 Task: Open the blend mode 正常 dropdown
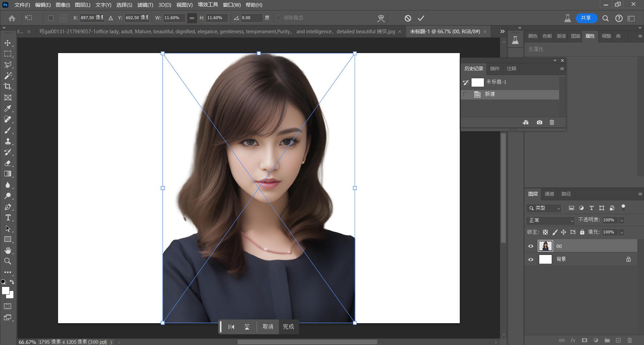551,220
